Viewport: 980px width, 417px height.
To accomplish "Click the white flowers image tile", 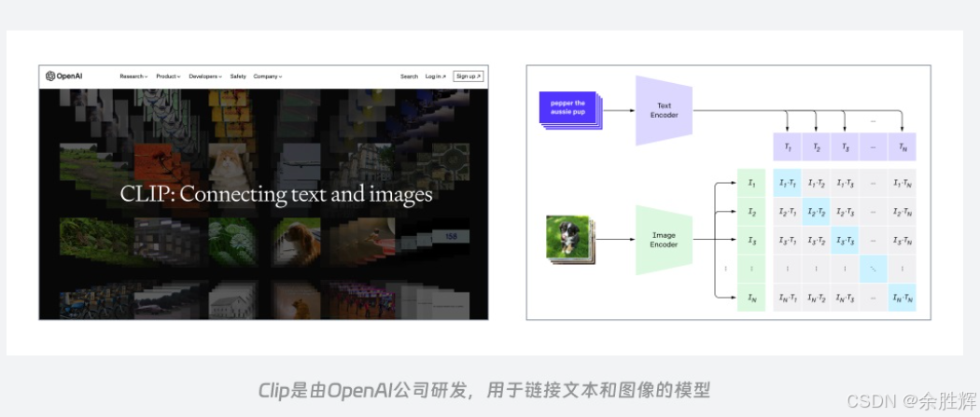I will coord(231,243).
